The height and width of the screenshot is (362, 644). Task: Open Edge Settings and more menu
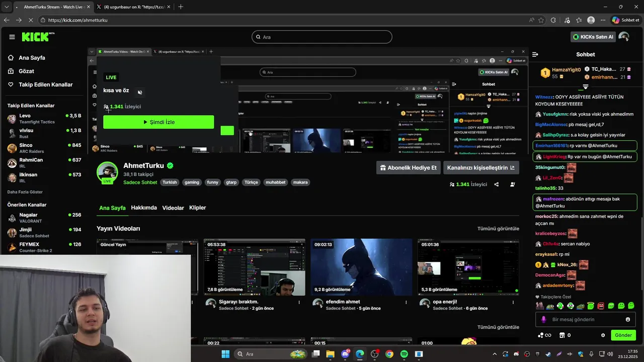(603, 20)
